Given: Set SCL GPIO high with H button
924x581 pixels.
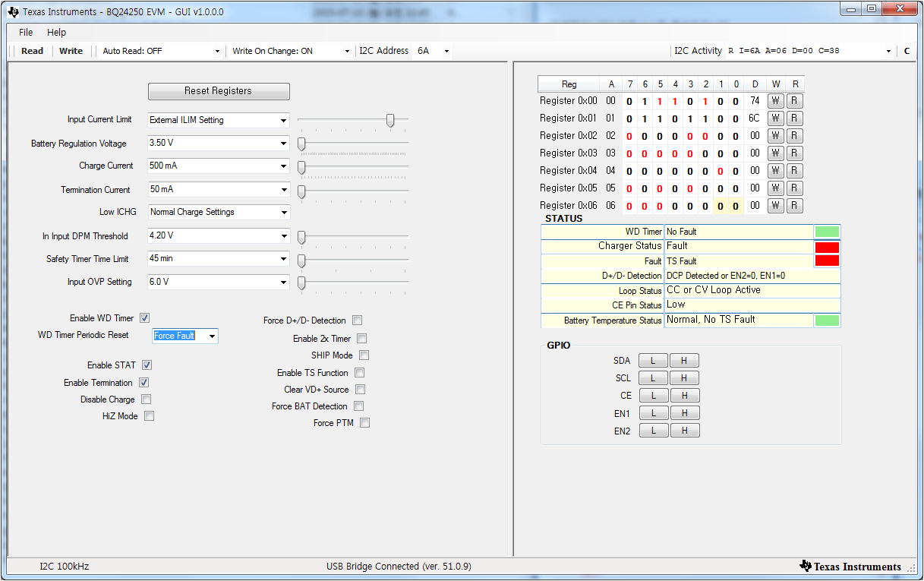Looking at the screenshot, I should (x=684, y=378).
